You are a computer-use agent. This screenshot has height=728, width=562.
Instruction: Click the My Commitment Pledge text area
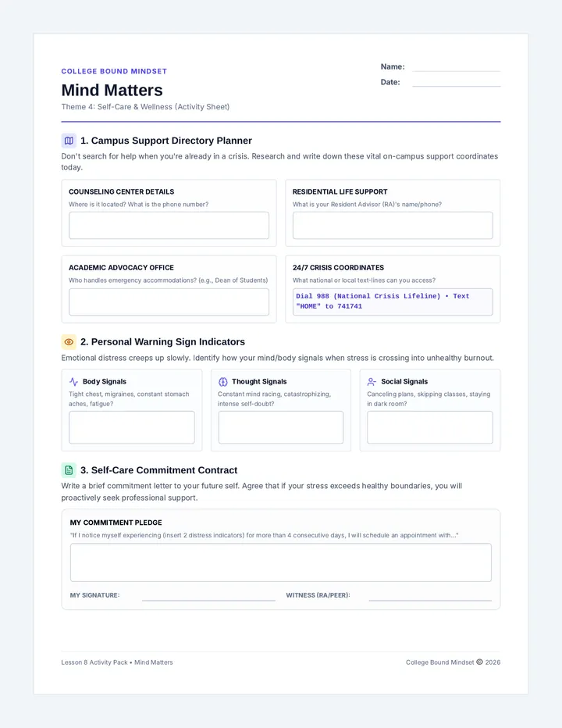point(281,562)
